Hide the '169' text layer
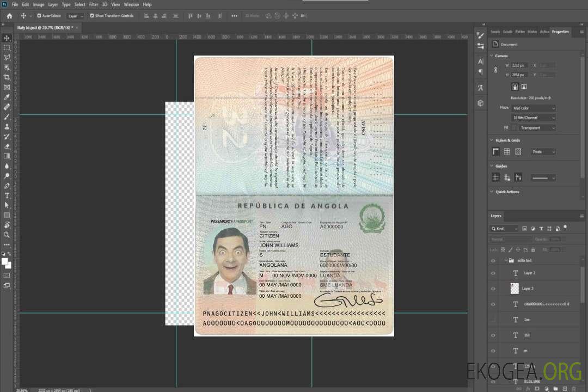The height and width of the screenshot is (392, 588). [493, 335]
